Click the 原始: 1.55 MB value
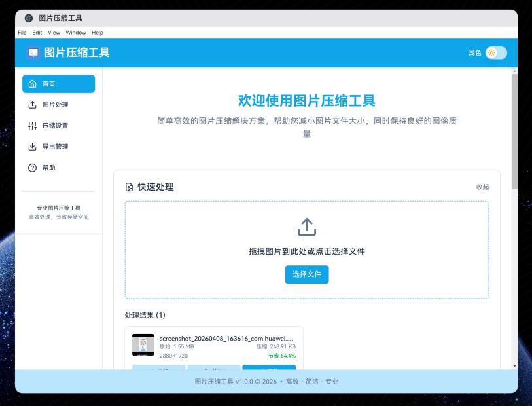This screenshot has width=532, height=406. click(177, 346)
